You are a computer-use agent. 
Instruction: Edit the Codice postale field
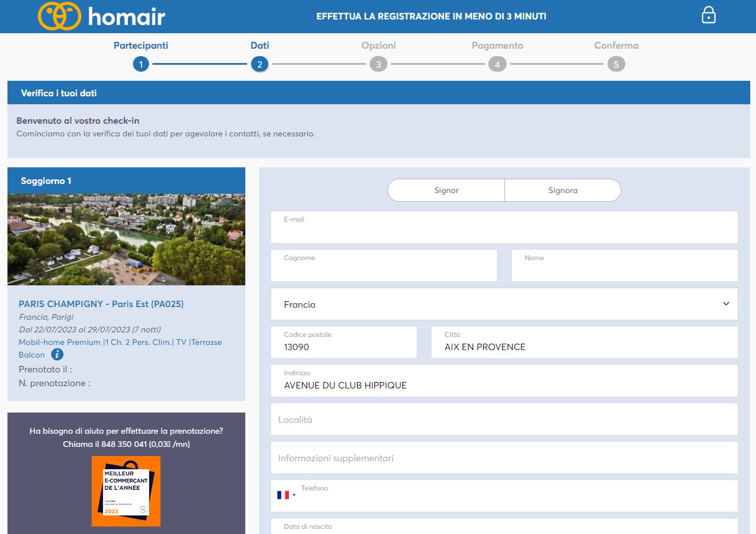[343, 347]
